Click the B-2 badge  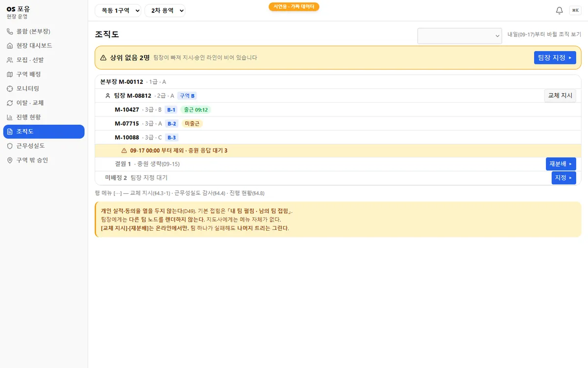pos(171,124)
